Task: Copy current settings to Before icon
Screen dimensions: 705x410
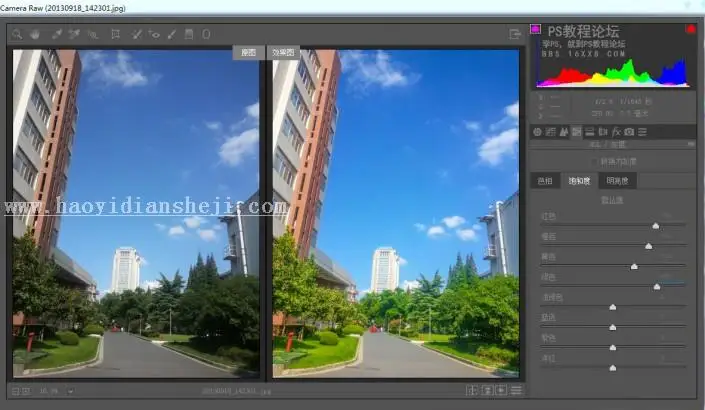Action: tap(501, 390)
